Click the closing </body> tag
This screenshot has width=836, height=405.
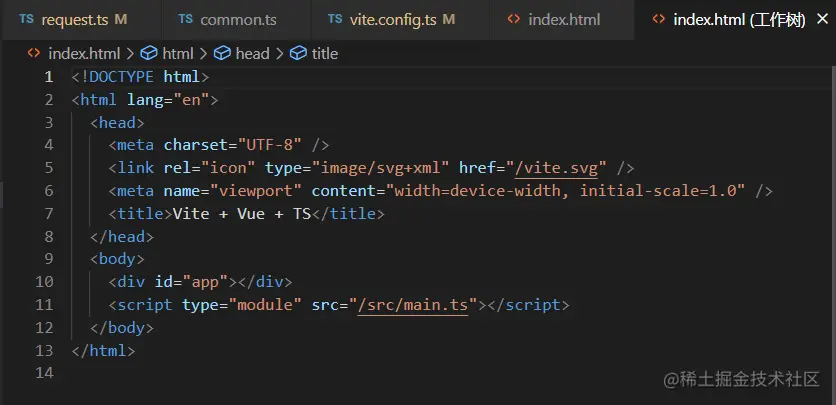(x=122, y=328)
